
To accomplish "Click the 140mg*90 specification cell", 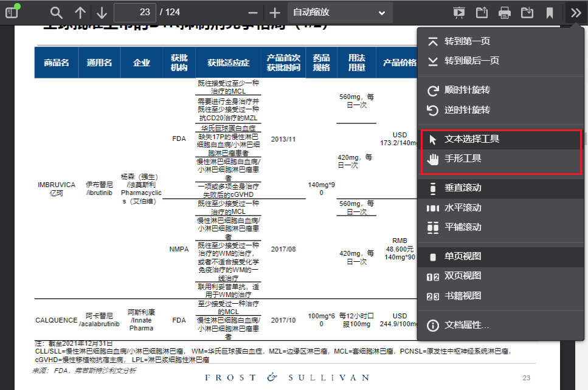I will (322, 189).
